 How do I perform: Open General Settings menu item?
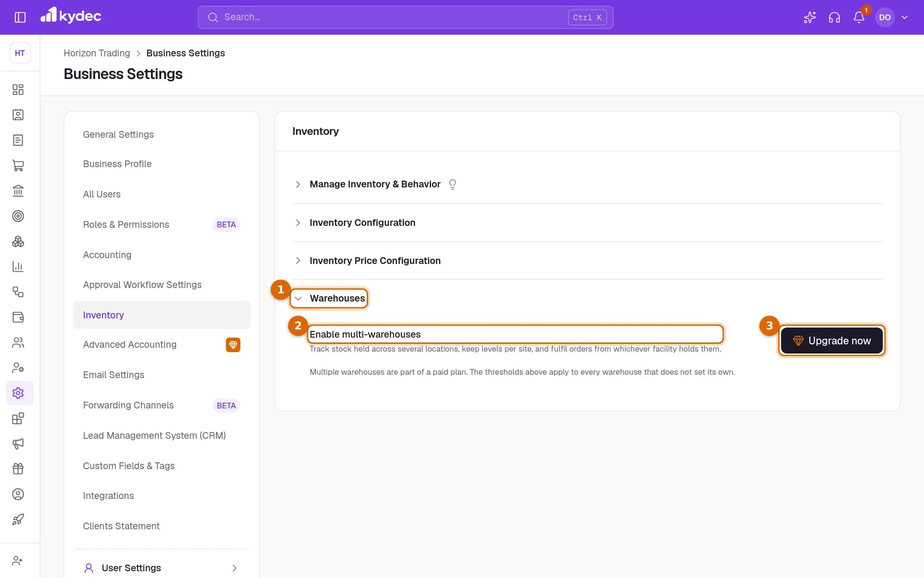(118, 134)
